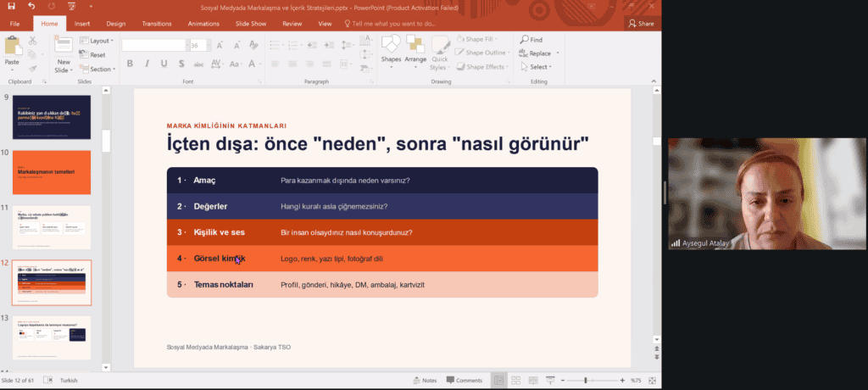Open Shape Fill dropdown
This screenshot has width=868, height=390.
coord(477,39)
